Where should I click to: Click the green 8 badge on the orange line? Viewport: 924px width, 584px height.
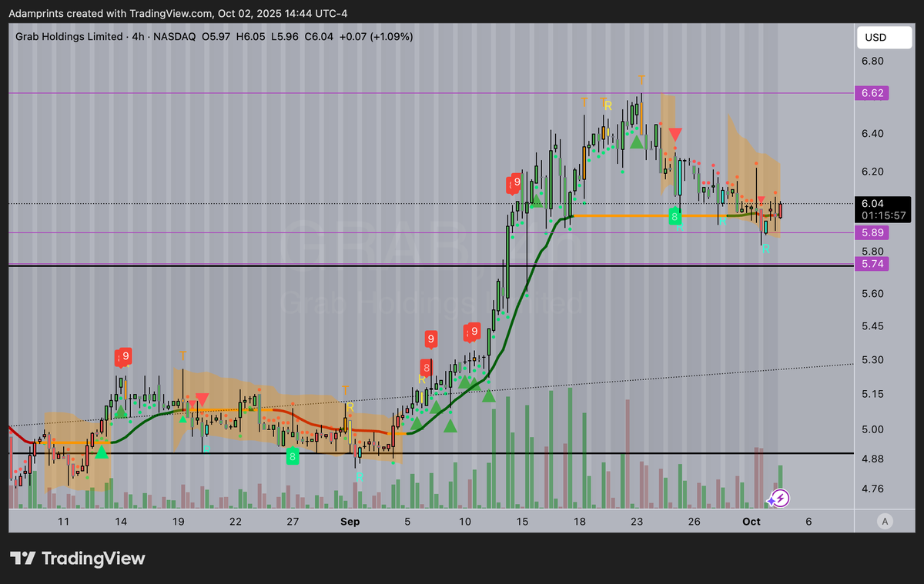(x=675, y=217)
